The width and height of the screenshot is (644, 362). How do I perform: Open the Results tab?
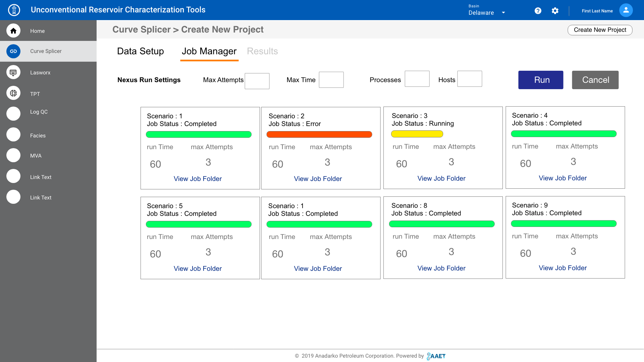point(262,51)
